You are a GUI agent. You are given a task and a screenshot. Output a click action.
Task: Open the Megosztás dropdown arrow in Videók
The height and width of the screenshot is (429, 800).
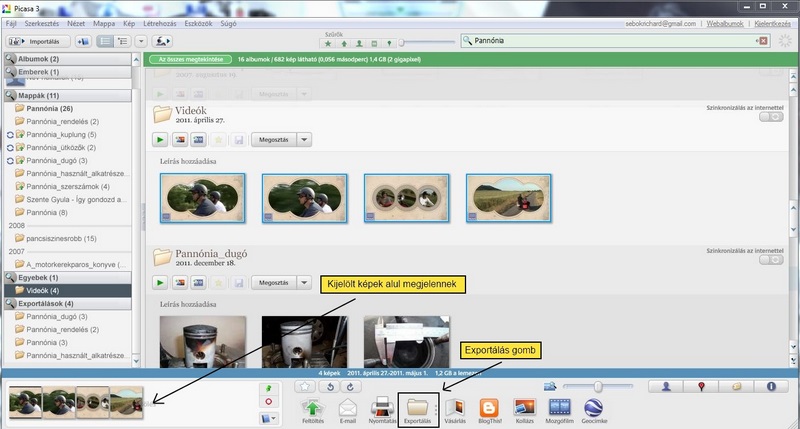pos(305,140)
